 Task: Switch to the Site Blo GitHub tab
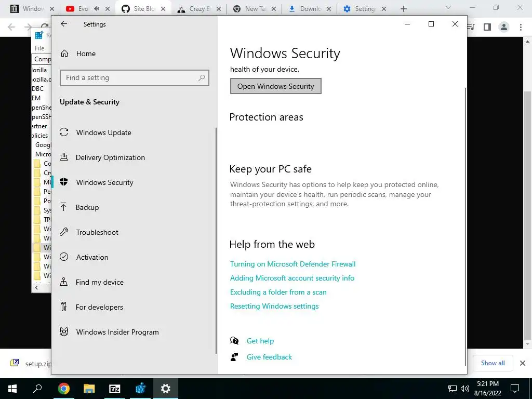pyautogui.click(x=142, y=9)
